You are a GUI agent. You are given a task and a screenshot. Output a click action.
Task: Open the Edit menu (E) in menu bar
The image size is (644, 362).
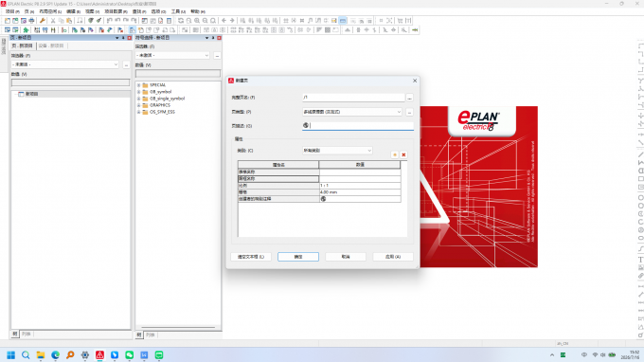(x=73, y=11)
